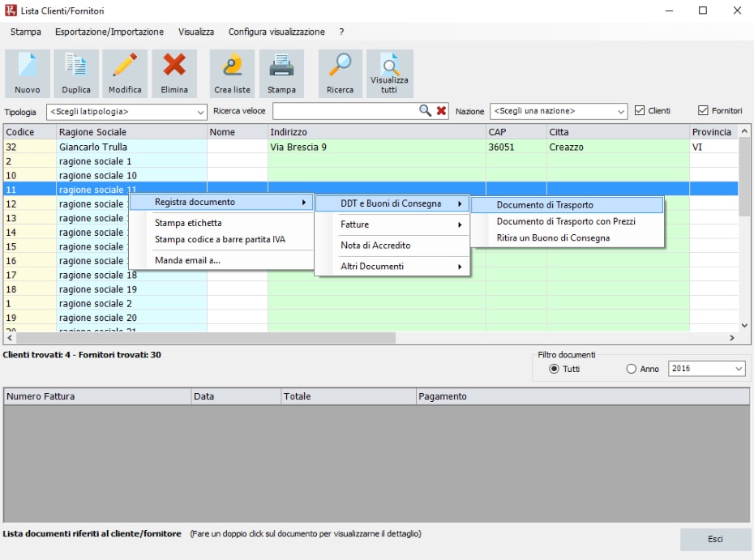The width and height of the screenshot is (754, 560).
Task: Click Indirizzo column header
Action: [x=376, y=132]
